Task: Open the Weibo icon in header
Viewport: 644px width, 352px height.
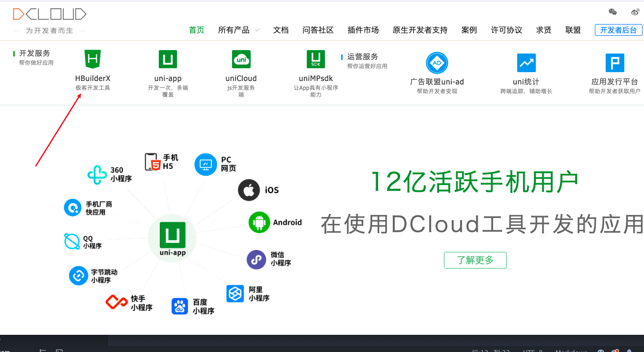Action: point(635,12)
